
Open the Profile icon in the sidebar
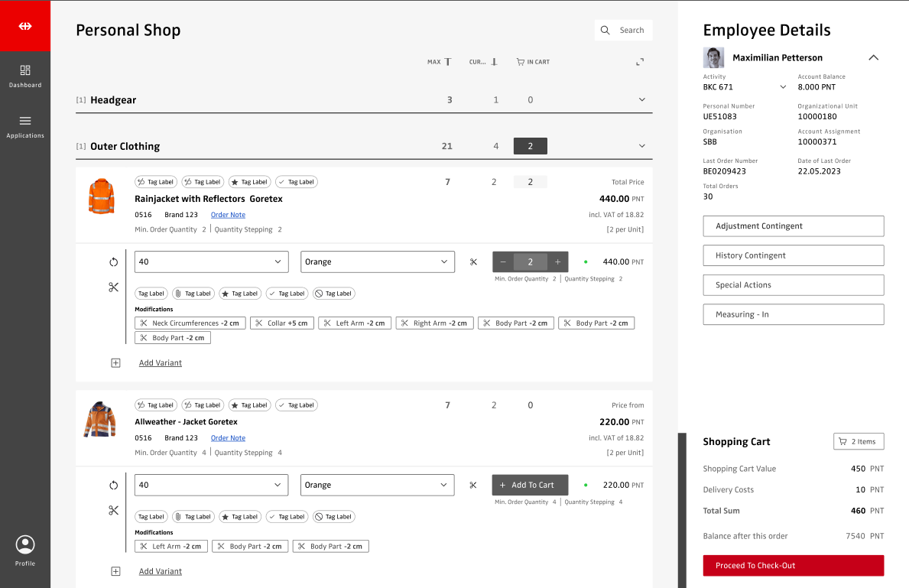(x=25, y=551)
